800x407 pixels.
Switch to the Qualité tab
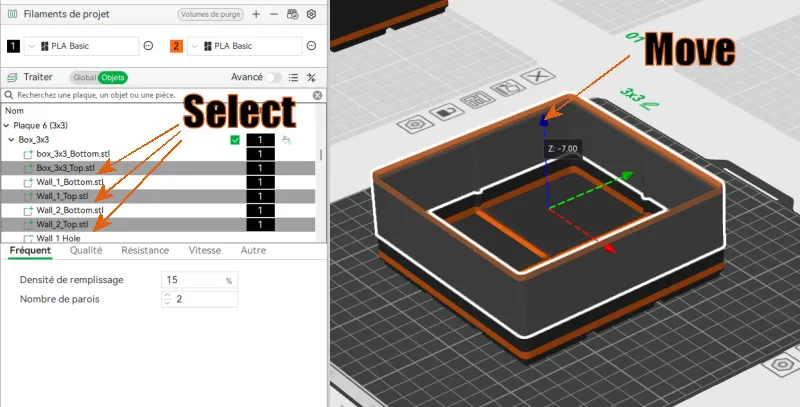point(86,250)
